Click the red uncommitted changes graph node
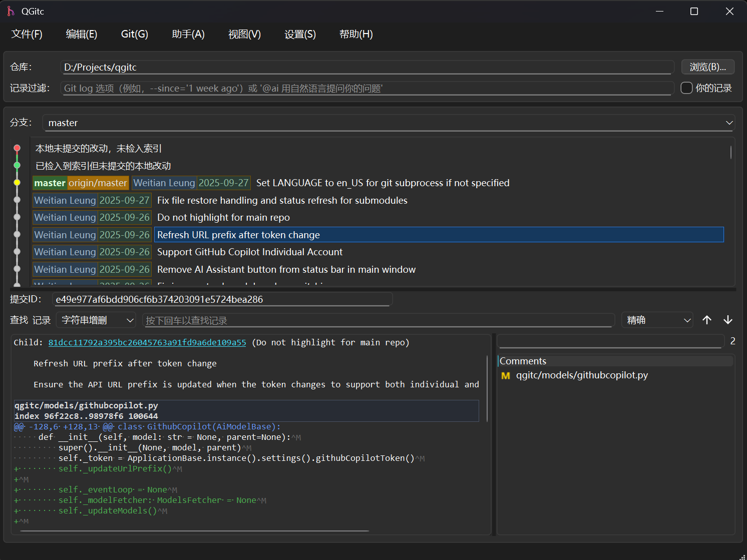Screen dimensions: 747x560 pos(17,148)
